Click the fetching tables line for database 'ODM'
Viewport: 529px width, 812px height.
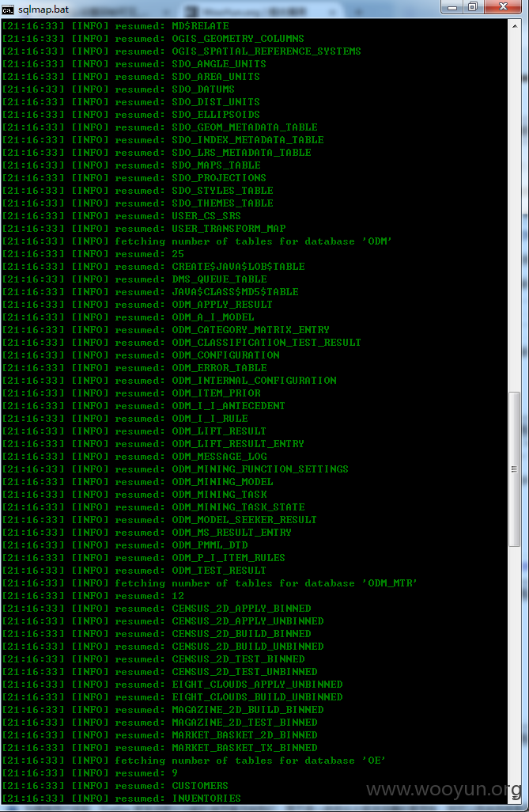[197, 241]
